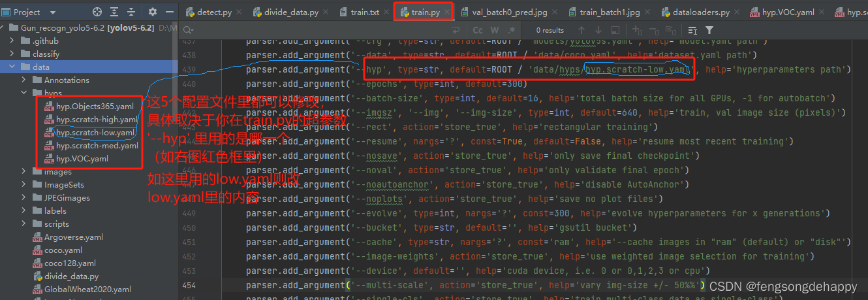Go to next occurrence down arrow

tap(598, 30)
